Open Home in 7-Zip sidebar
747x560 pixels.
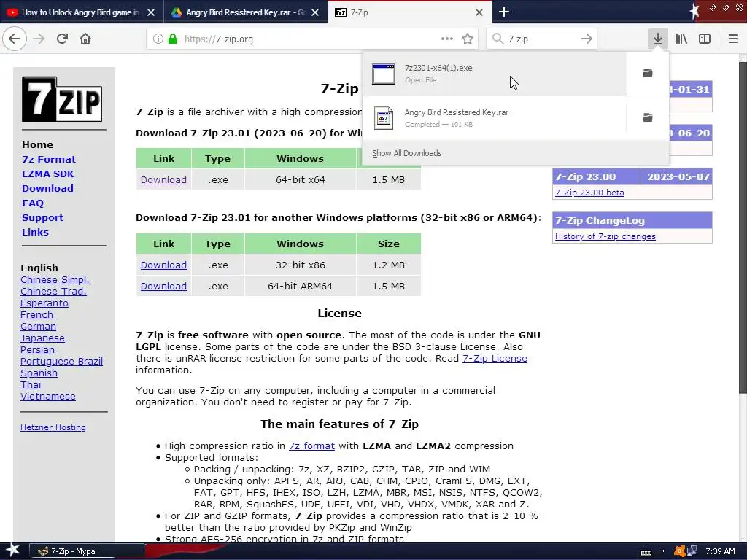pyautogui.click(x=38, y=145)
